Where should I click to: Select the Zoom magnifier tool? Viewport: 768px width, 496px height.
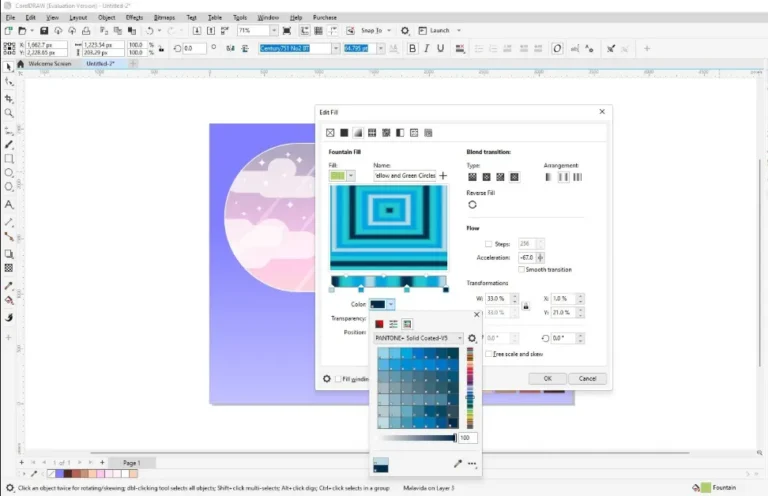point(9,113)
